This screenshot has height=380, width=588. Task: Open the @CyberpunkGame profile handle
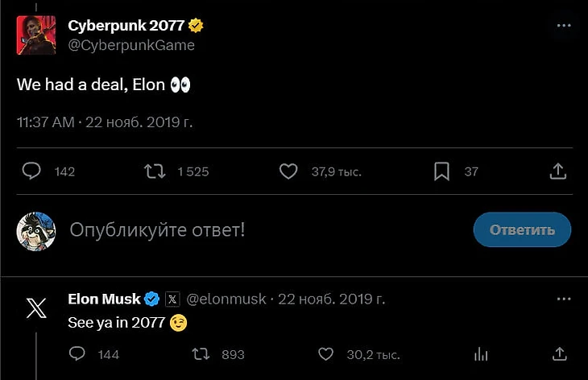point(131,45)
